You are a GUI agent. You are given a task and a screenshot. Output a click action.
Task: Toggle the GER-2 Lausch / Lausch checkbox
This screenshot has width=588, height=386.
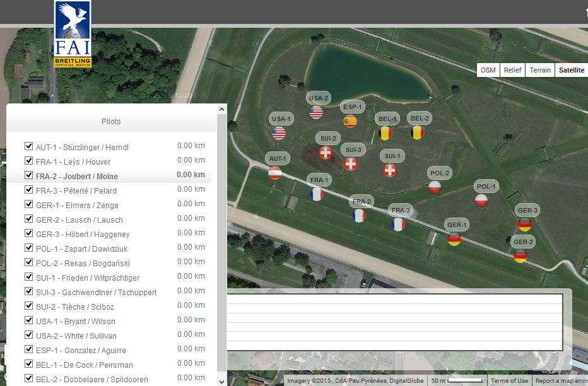pyautogui.click(x=28, y=219)
